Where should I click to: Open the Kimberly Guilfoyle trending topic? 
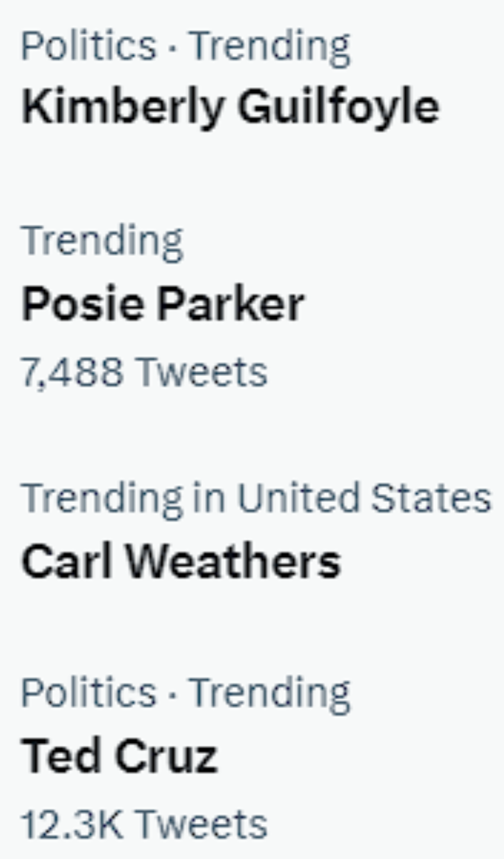pyautogui.click(x=230, y=106)
